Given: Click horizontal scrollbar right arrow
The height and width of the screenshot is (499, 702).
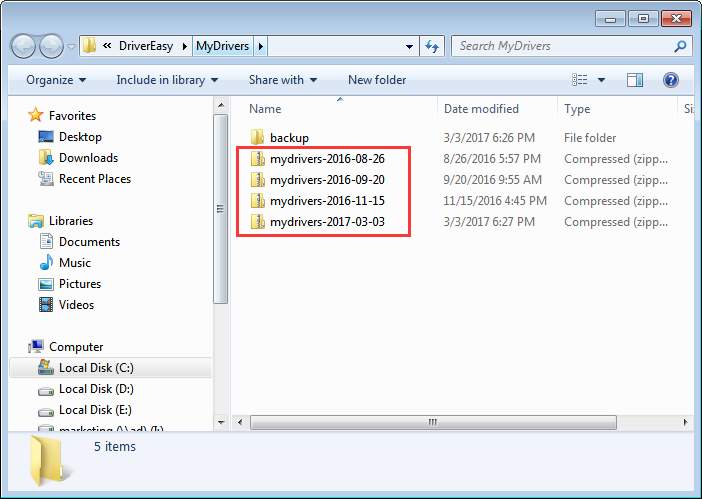Looking at the screenshot, I should tap(685, 422).
